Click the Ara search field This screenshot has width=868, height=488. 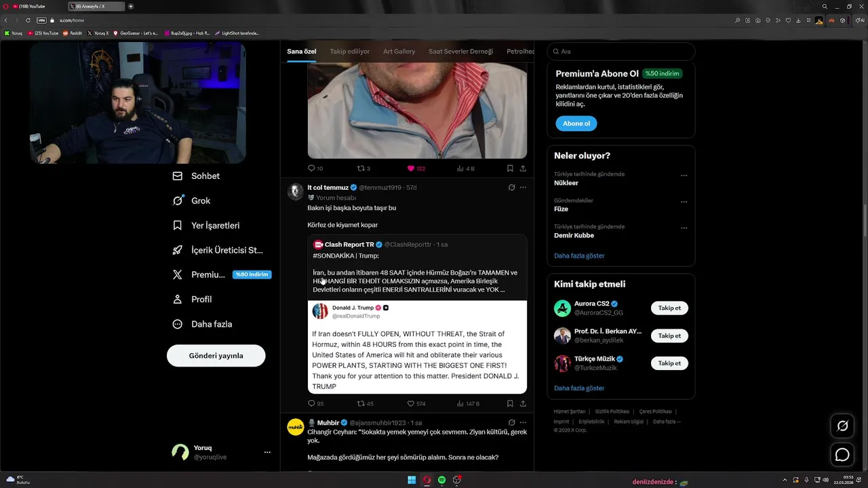(x=621, y=52)
